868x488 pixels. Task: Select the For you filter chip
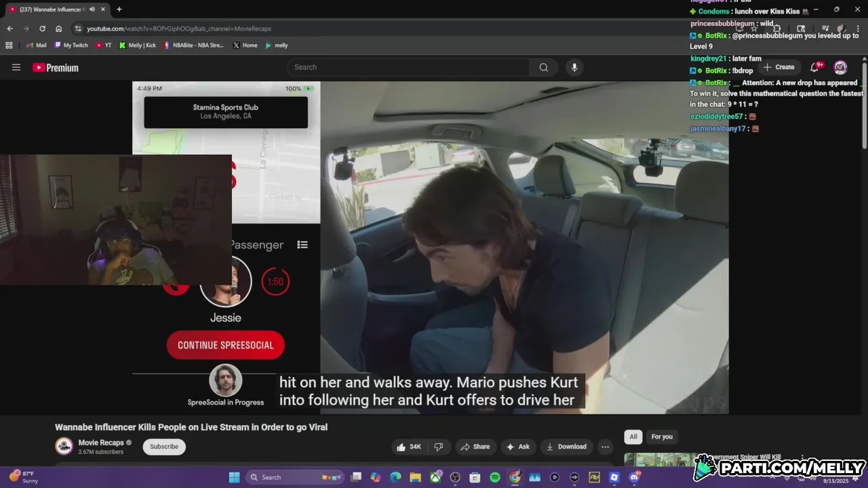[662, 436]
